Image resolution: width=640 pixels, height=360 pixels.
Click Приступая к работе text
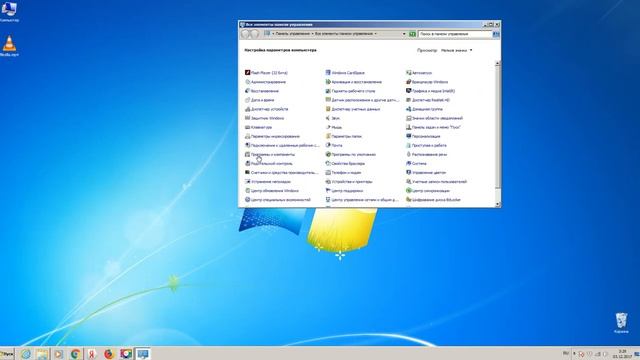(429, 145)
